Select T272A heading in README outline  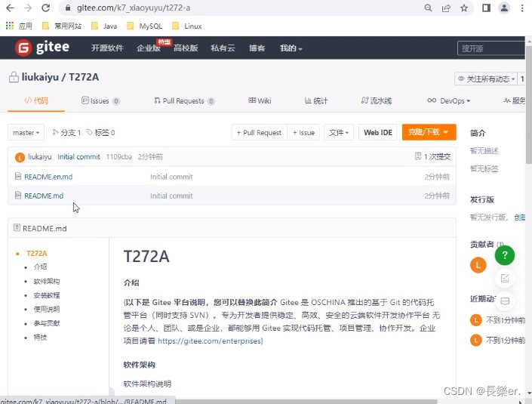click(x=37, y=253)
